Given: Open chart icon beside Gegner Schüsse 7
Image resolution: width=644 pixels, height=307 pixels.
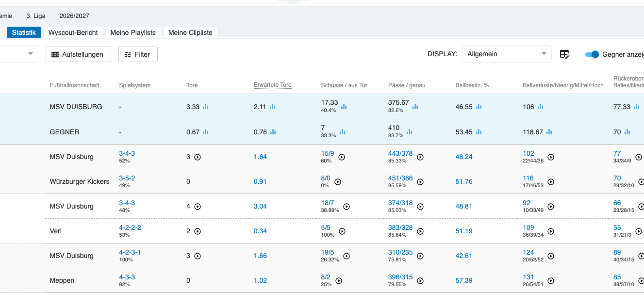Looking at the screenshot, I should [x=343, y=131].
